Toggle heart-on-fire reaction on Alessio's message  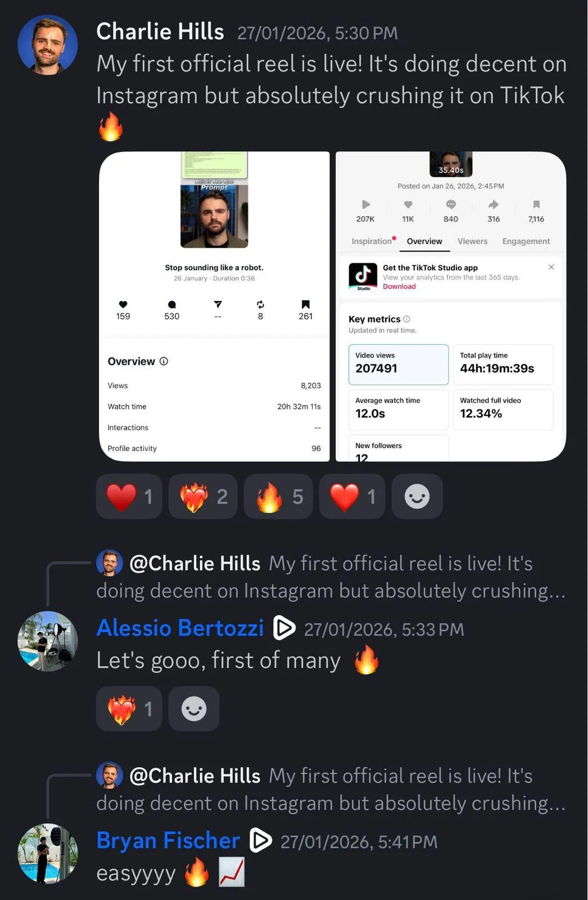129,709
